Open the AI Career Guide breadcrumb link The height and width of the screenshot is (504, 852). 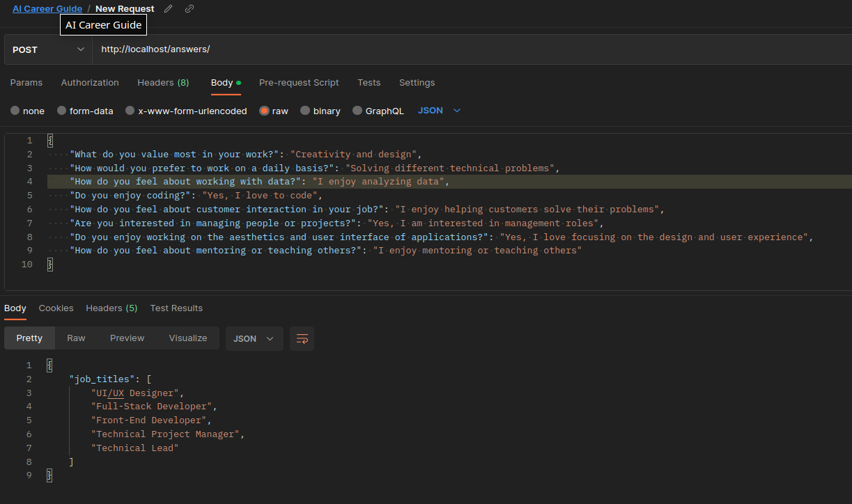(x=47, y=9)
